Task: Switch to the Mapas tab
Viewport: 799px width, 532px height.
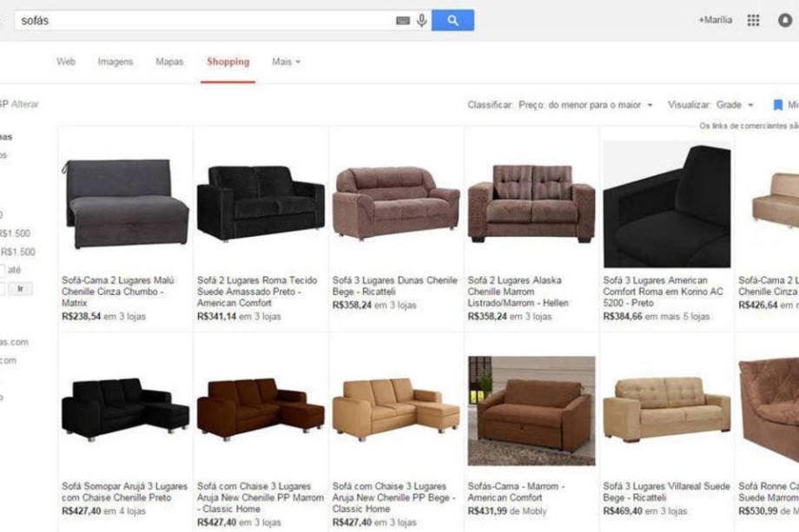Action: [x=169, y=62]
